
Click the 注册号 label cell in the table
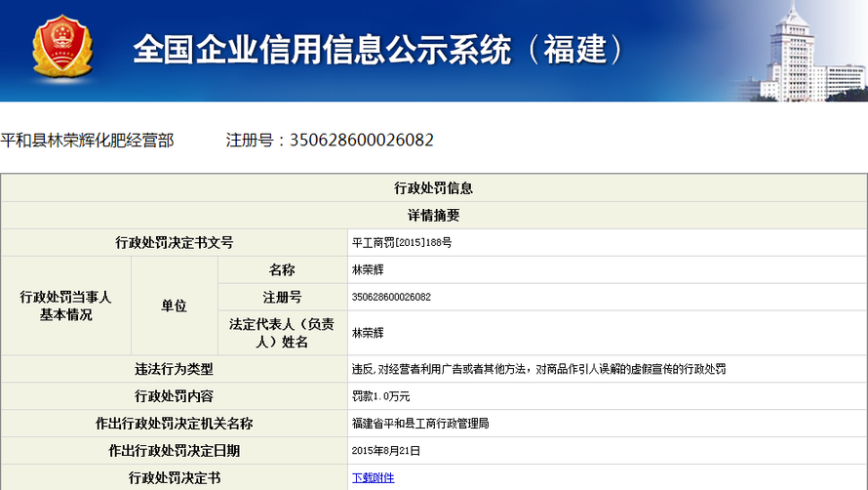(282, 297)
